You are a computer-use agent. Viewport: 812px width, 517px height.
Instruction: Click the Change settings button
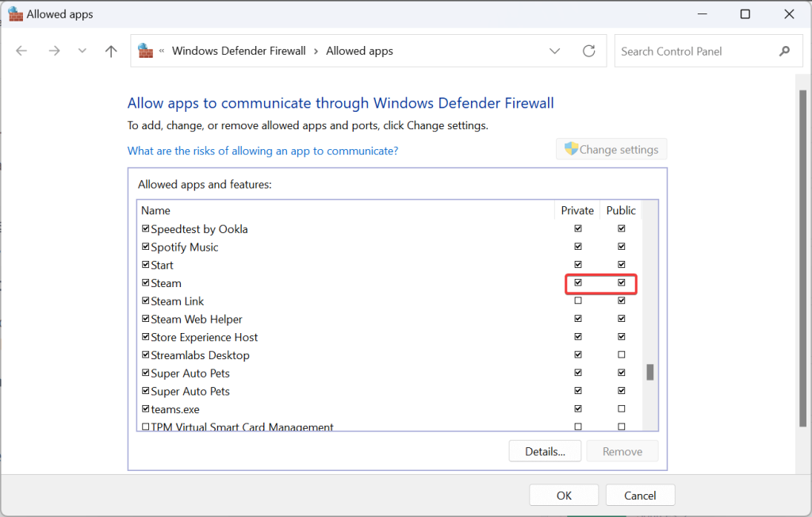coord(611,149)
